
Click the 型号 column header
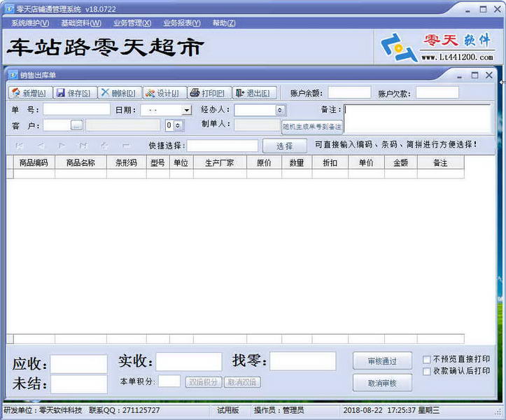(157, 162)
